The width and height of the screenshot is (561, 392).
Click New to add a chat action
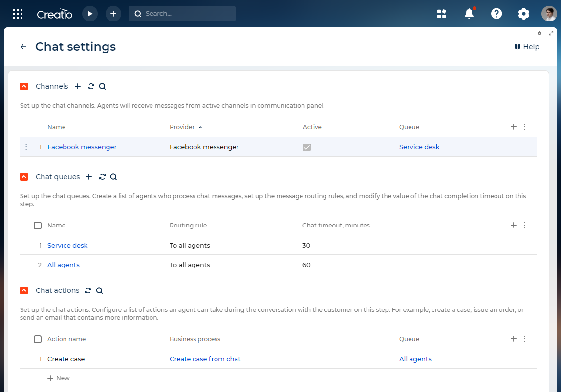(x=58, y=378)
